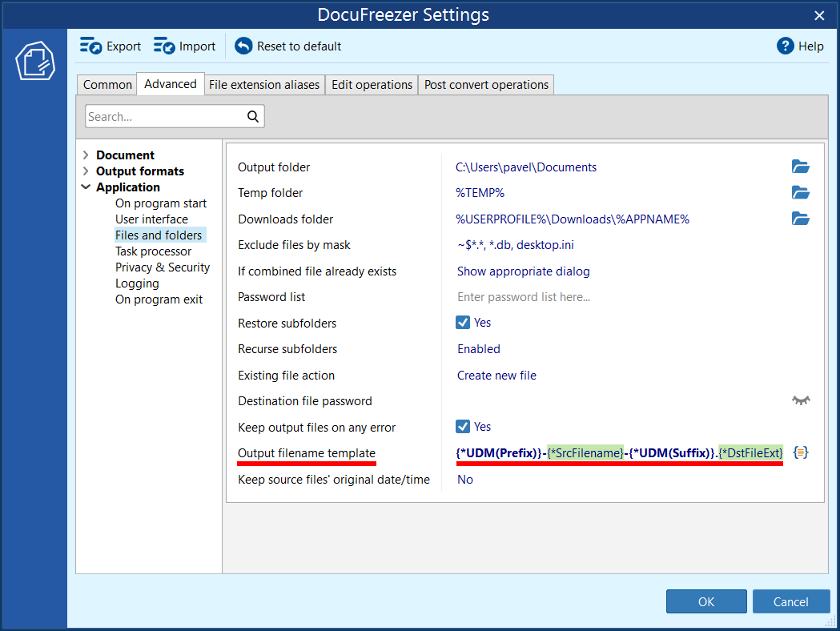This screenshot has height=631, width=840.
Task: Select On program start tree item
Action: [x=161, y=203]
